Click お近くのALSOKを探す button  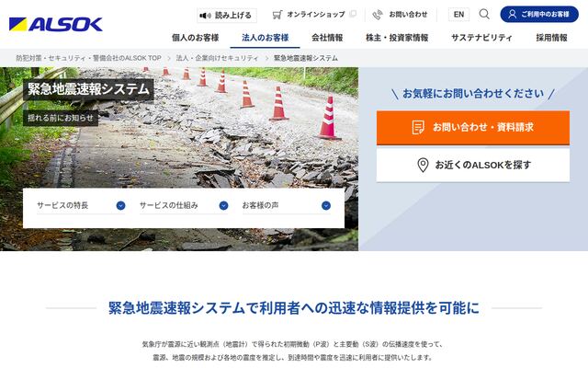coord(473,165)
